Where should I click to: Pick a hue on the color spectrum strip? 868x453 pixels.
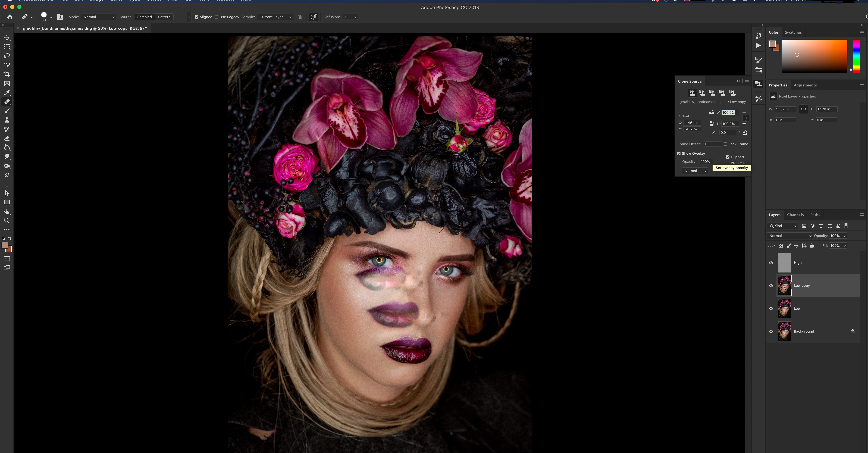856,56
